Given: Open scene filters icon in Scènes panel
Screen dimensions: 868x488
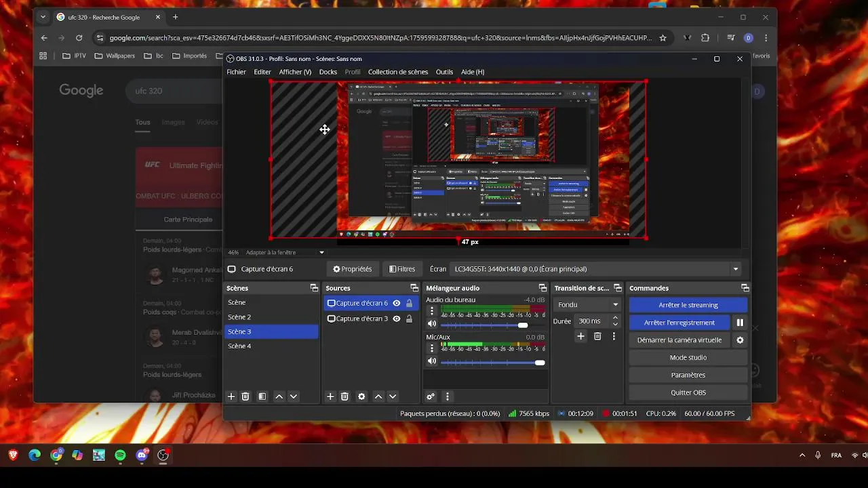Looking at the screenshot, I should click(x=262, y=396).
